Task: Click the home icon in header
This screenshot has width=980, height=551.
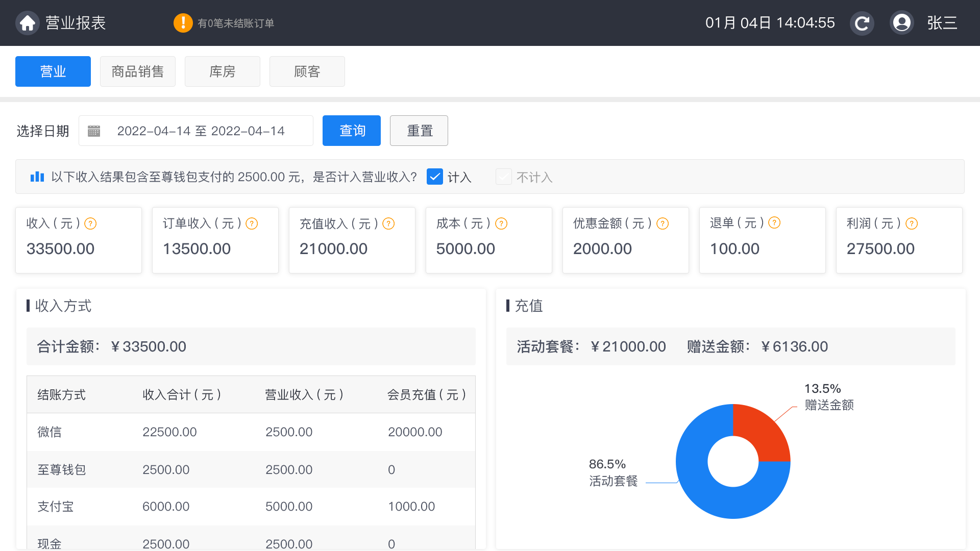Action: [28, 23]
